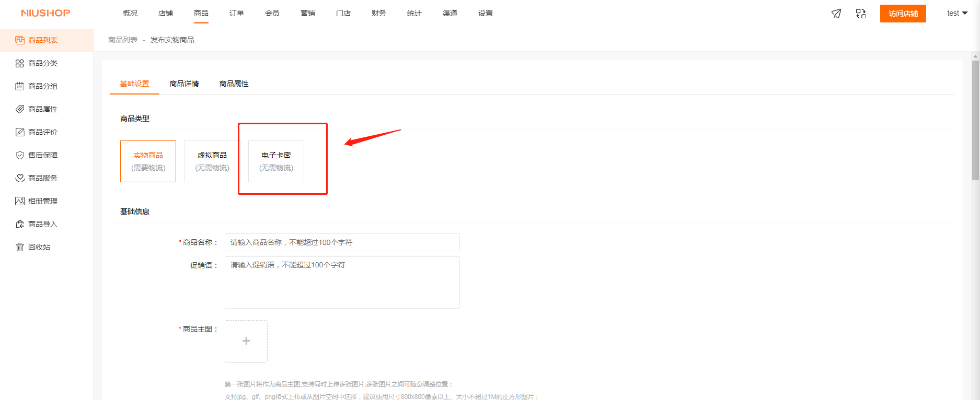This screenshot has width=980, height=400.
Task: Switch to the 商品属性 tab
Action: [234, 84]
